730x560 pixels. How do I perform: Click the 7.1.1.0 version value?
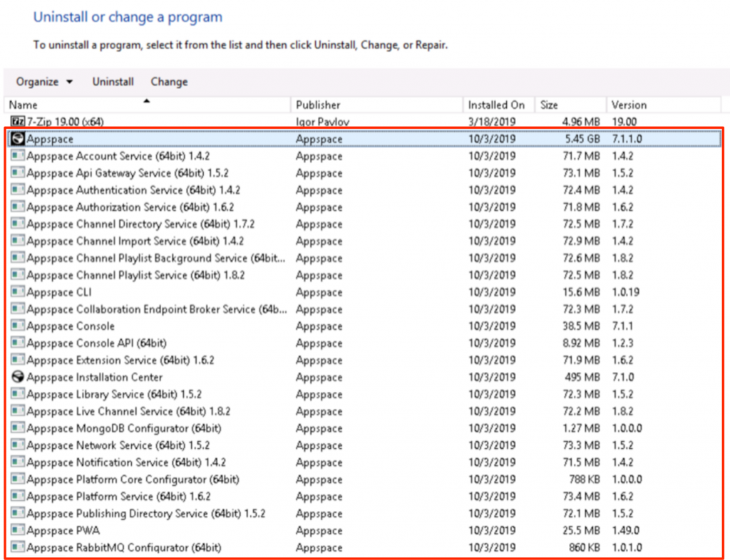(627, 139)
